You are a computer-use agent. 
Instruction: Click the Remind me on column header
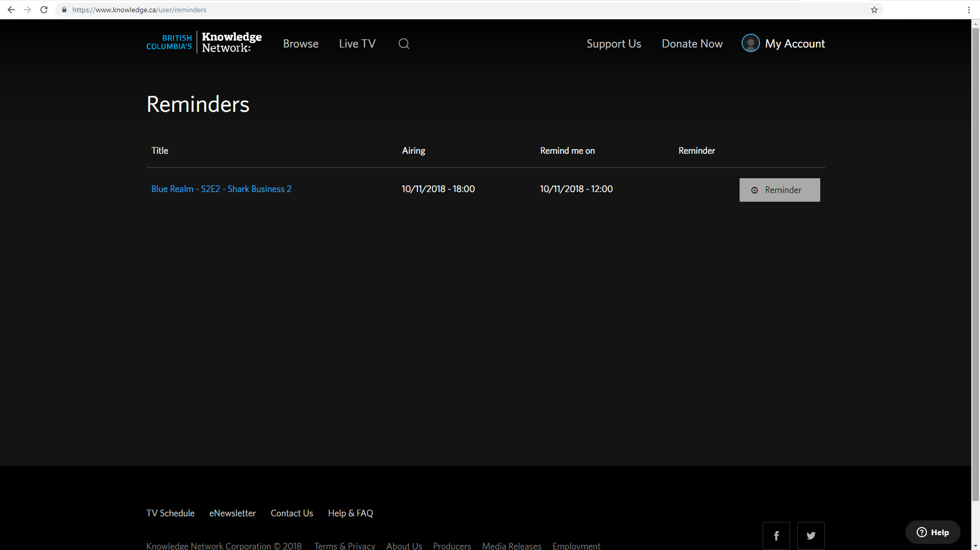coord(568,151)
